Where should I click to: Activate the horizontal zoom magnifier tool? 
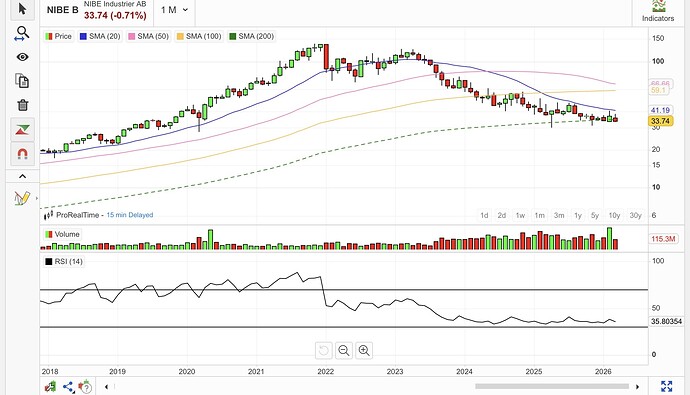click(x=22, y=33)
